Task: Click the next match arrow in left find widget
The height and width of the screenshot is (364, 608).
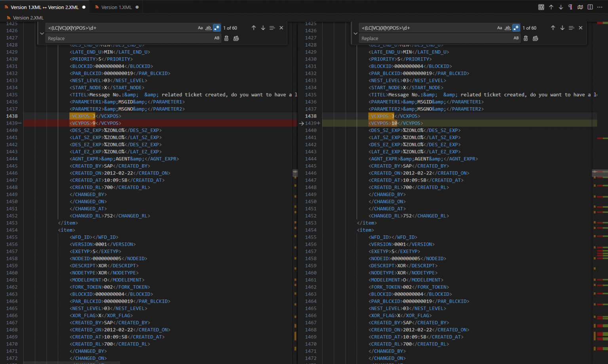Action: click(x=263, y=28)
